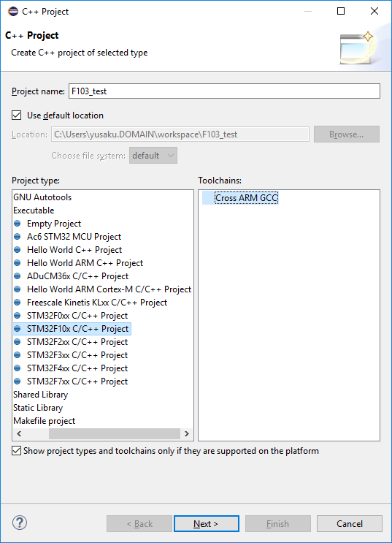Click the Cancel button
The height and width of the screenshot is (543, 392).
pyautogui.click(x=350, y=523)
